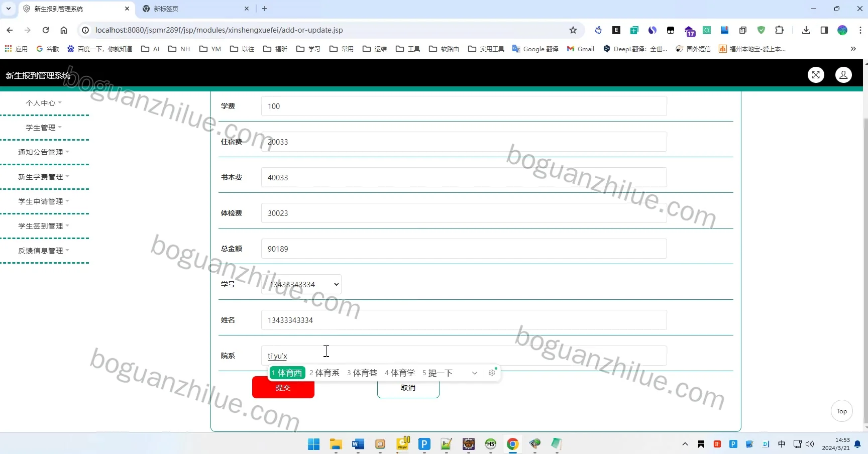Choose IME candidate 提一下
Viewport: 868px width, 454px height.
pyautogui.click(x=438, y=373)
